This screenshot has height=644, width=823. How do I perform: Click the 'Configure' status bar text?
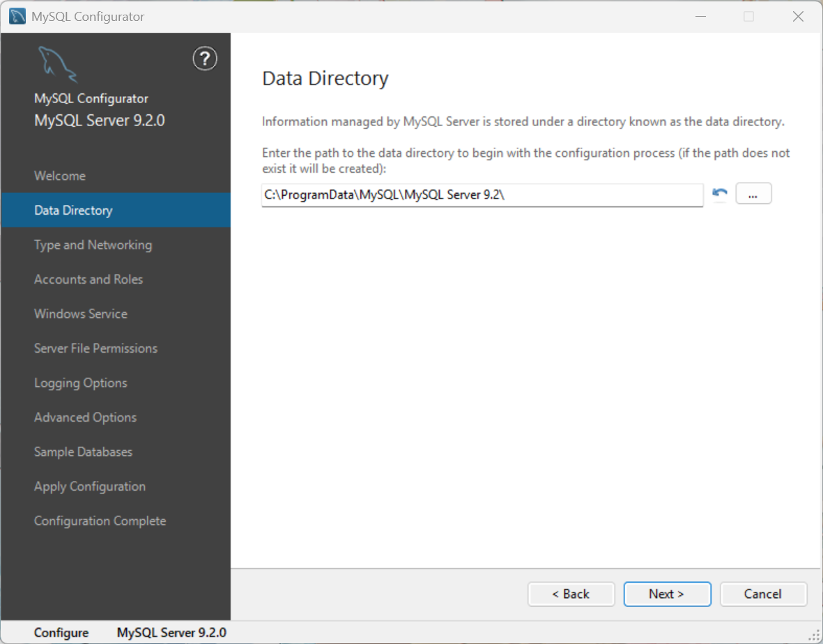[61, 632]
